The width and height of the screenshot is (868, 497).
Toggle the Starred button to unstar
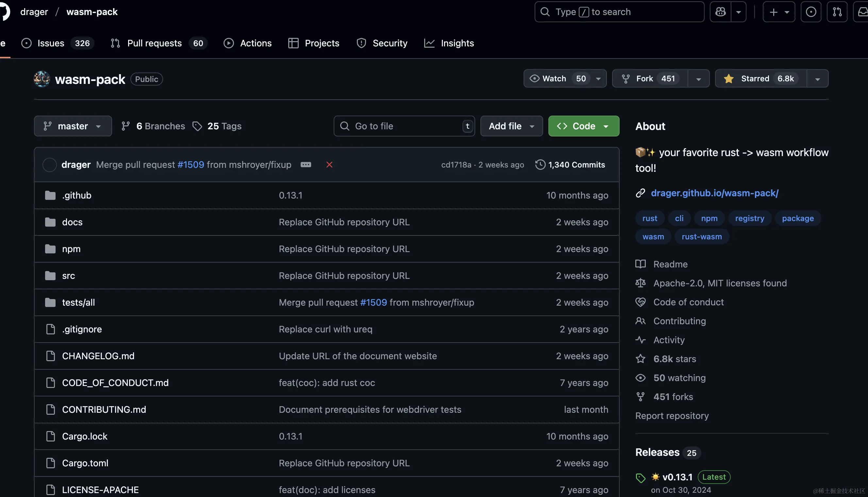(x=761, y=78)
